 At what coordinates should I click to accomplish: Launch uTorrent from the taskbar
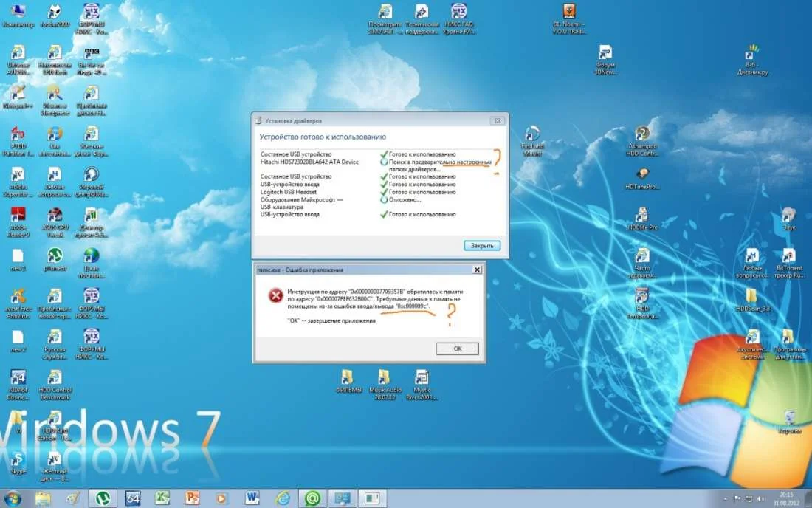point(102,498)
